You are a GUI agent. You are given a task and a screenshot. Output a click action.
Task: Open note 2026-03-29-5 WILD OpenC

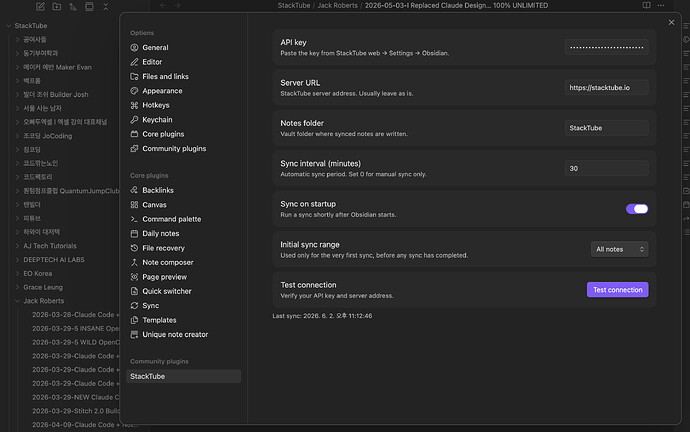(76, 342)
